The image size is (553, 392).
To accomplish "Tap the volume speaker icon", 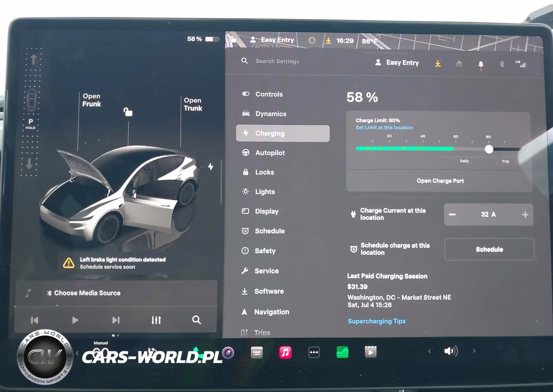I will tap(451, 351).
